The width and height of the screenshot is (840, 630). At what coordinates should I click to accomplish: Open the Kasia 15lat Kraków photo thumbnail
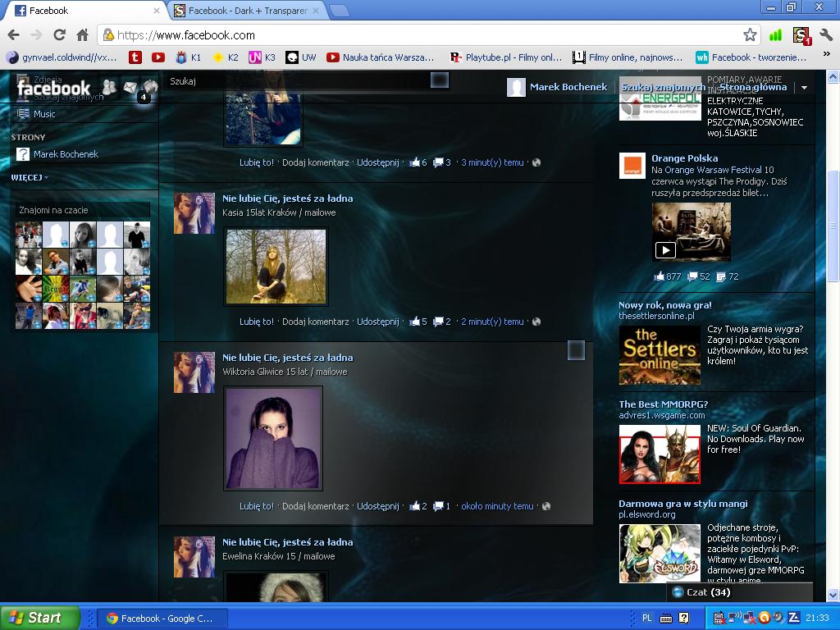[276, 267]
